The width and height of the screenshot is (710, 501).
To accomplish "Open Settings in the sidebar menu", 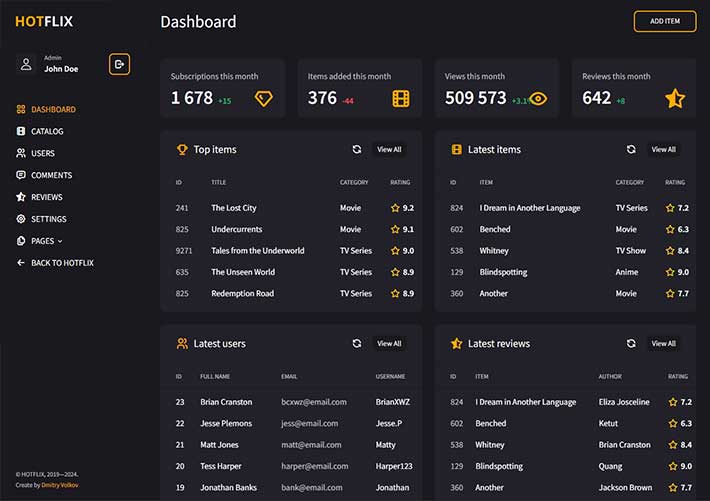I will (48, 219).
